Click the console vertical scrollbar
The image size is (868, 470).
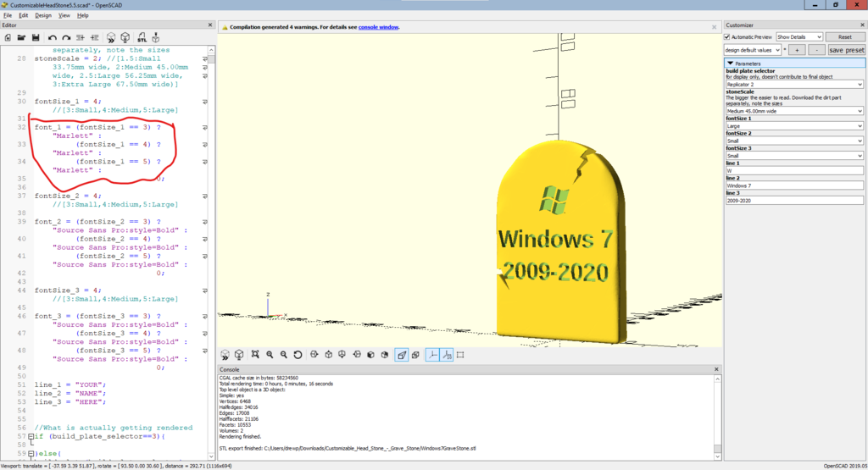[717, 417]
